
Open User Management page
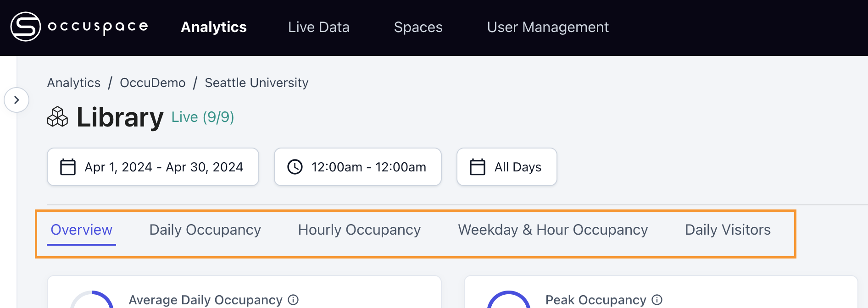[548, 27]
